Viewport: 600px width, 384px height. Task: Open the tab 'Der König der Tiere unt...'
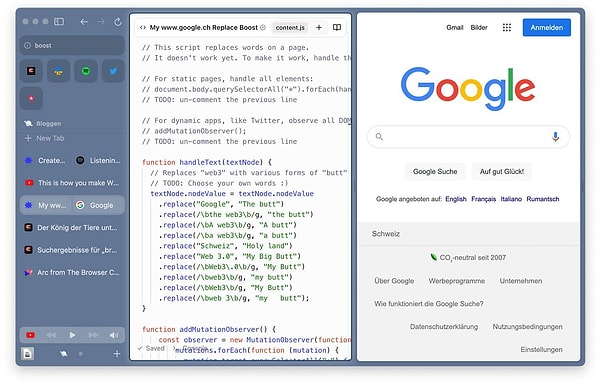(x=72, y=228)
